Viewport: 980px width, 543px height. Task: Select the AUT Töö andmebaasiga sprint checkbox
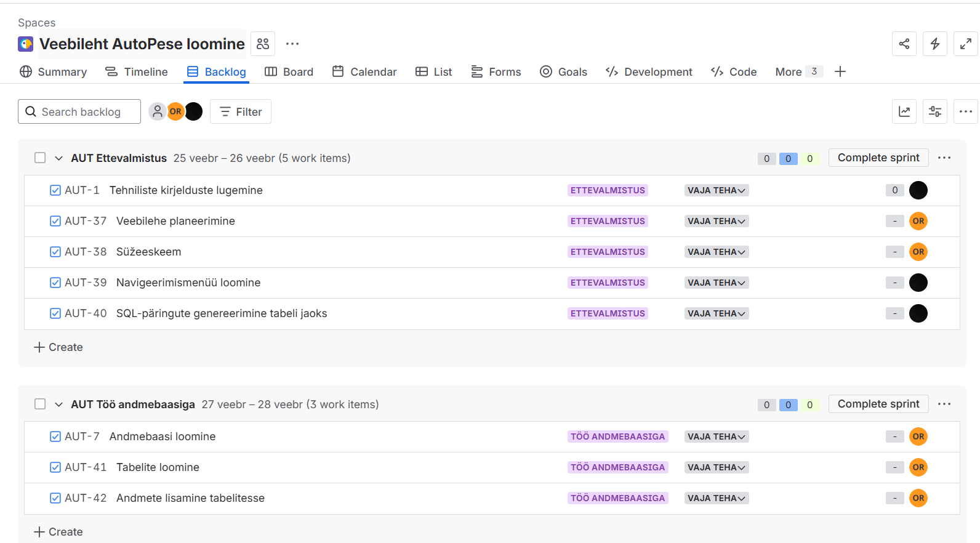[40, 404]
